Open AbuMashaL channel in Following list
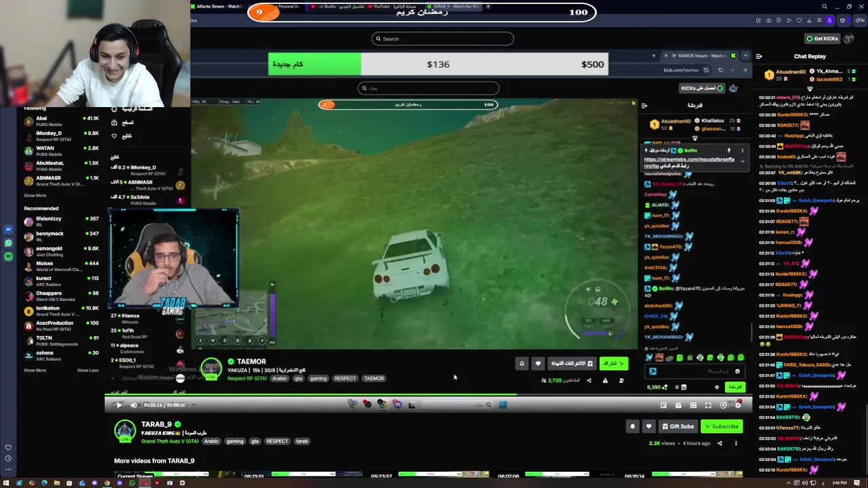 [x=61, y=166]
